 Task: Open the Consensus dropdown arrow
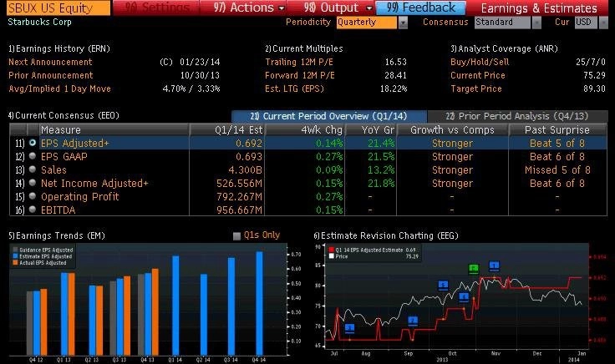[x=536, y=23]
